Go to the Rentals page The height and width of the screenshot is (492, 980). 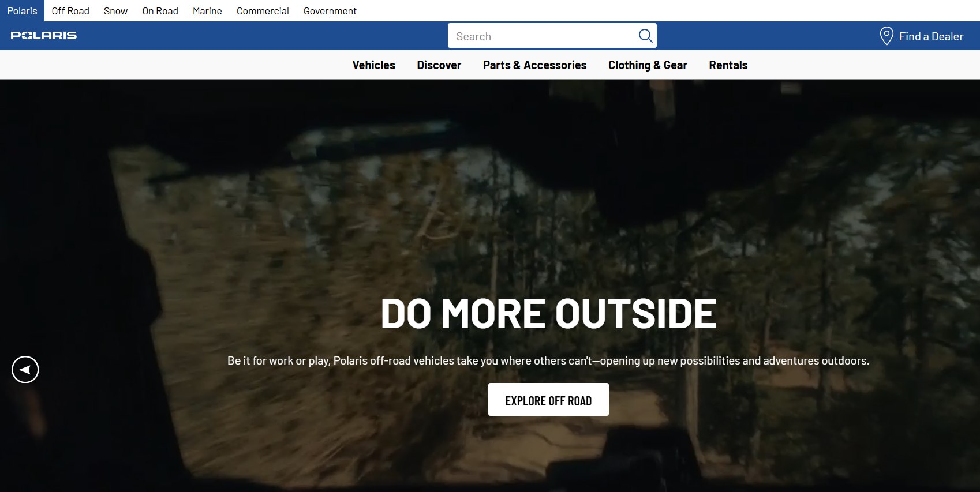[728, 65]
